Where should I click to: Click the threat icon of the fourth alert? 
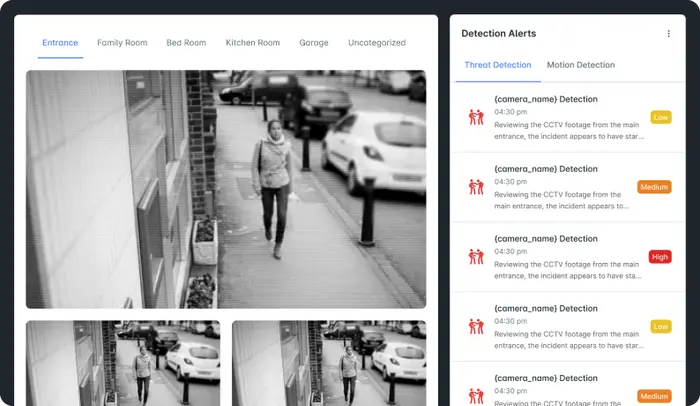[476, 326]
